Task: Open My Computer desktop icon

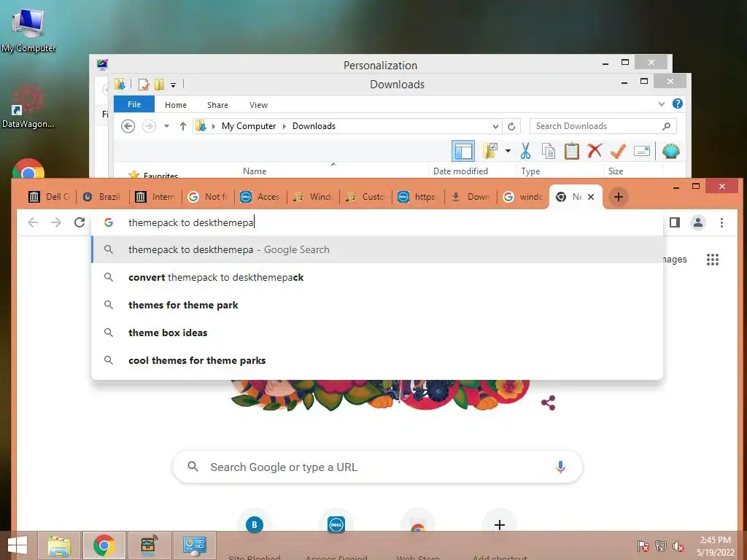Action: (x=28, y=29)
